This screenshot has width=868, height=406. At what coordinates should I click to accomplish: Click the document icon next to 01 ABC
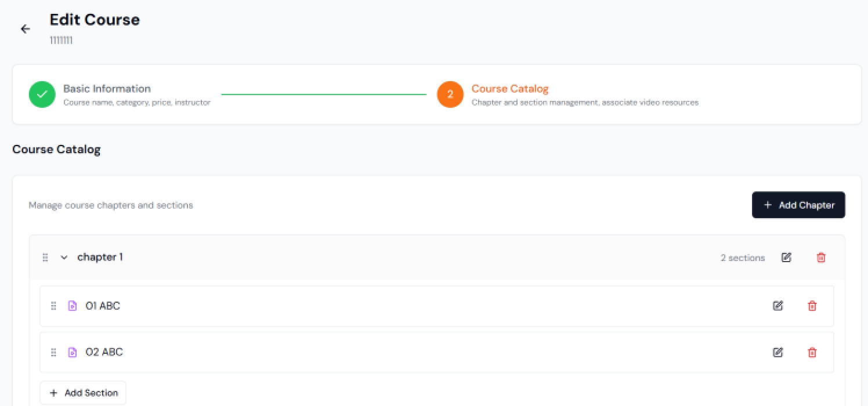click(72, 306)
